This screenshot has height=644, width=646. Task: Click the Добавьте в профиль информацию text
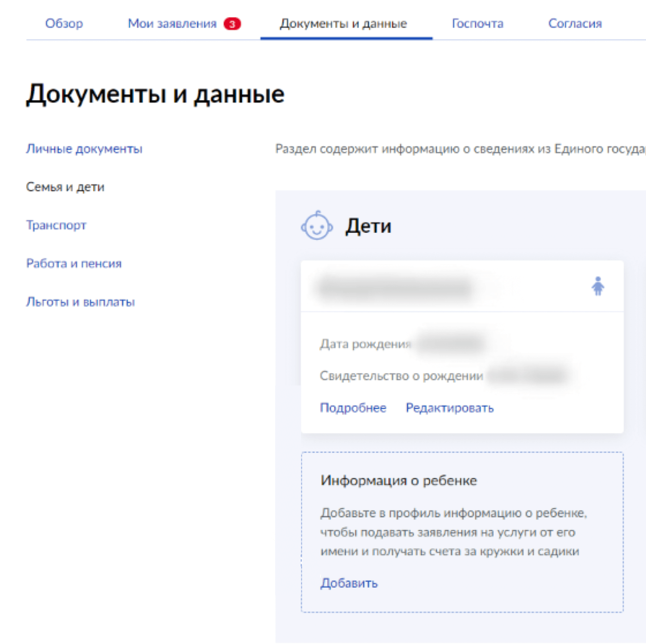click(x=454, y=532)
